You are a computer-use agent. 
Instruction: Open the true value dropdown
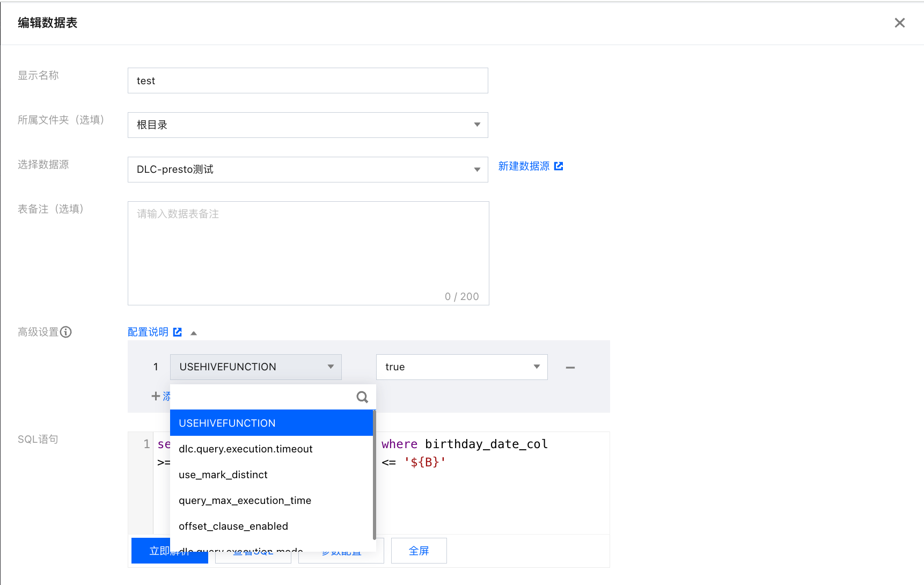pos(461,367)
